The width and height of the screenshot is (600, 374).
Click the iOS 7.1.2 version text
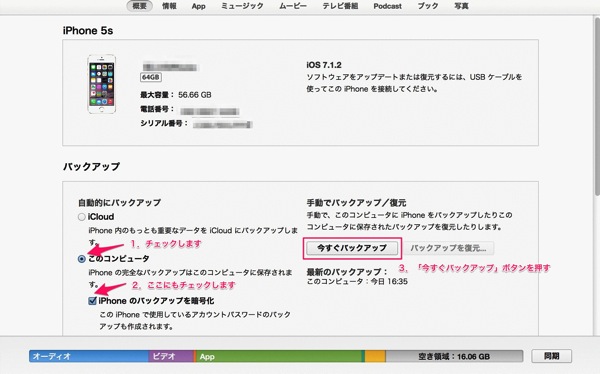tap(324, 65)
